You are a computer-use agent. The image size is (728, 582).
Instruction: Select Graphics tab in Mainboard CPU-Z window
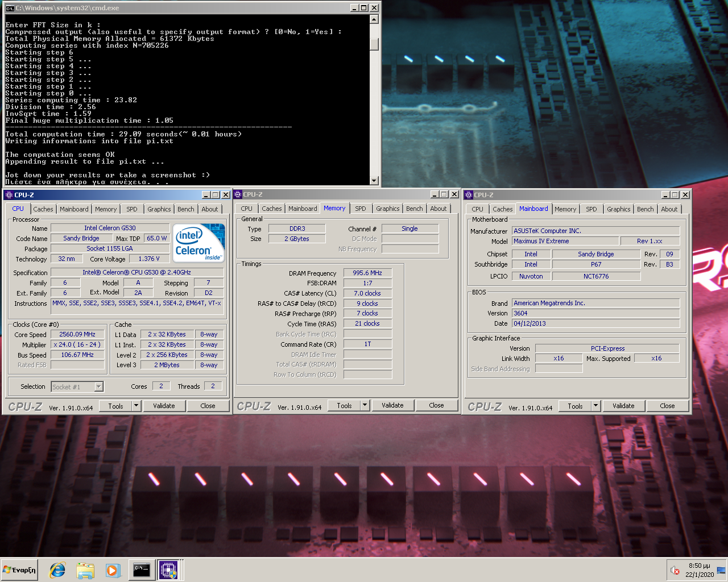(619, 209)
